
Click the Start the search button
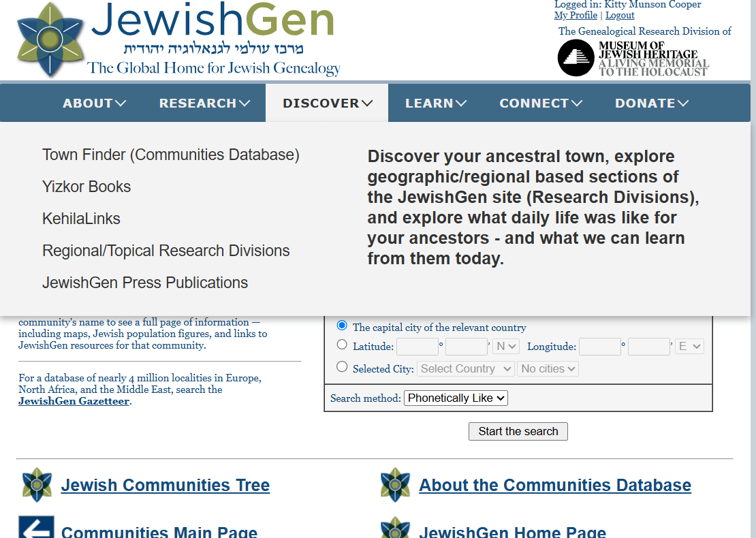point(518,432)
